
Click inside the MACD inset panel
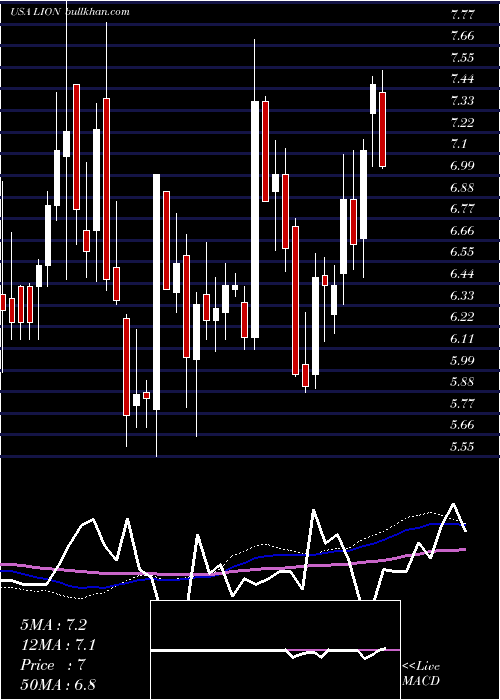click(275, 650)
